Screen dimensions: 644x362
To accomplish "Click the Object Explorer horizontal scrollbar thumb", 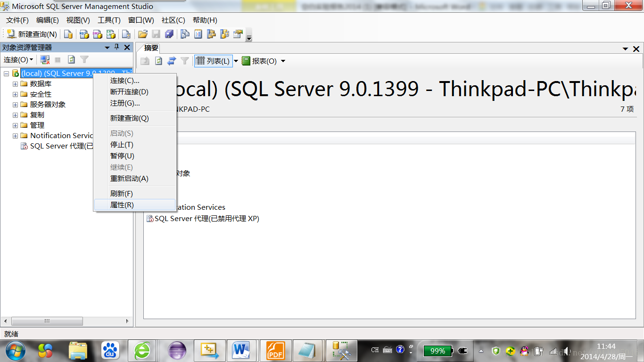I will (x=47, y=321).
